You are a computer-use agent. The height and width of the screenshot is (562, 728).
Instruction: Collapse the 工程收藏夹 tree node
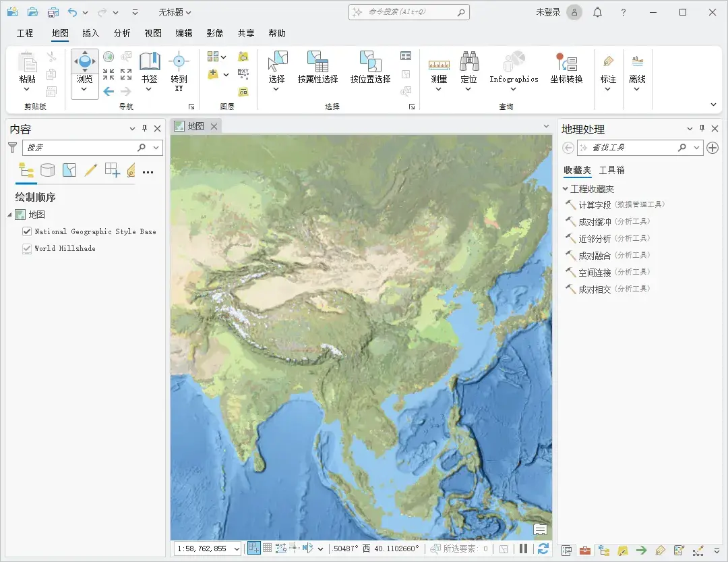(x=565, y=189)
